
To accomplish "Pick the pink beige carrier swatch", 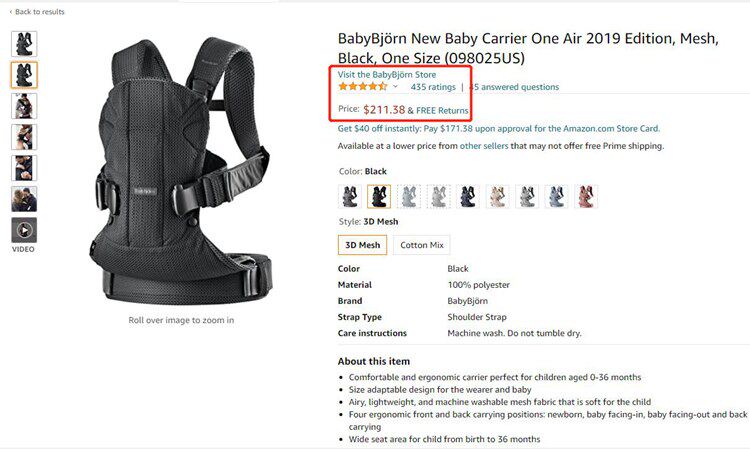I will [497, 197].
